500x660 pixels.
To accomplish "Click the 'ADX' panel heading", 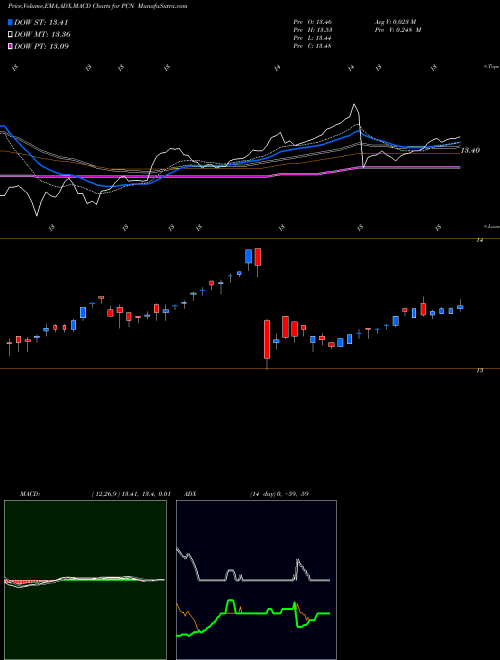I will (191, 494).
